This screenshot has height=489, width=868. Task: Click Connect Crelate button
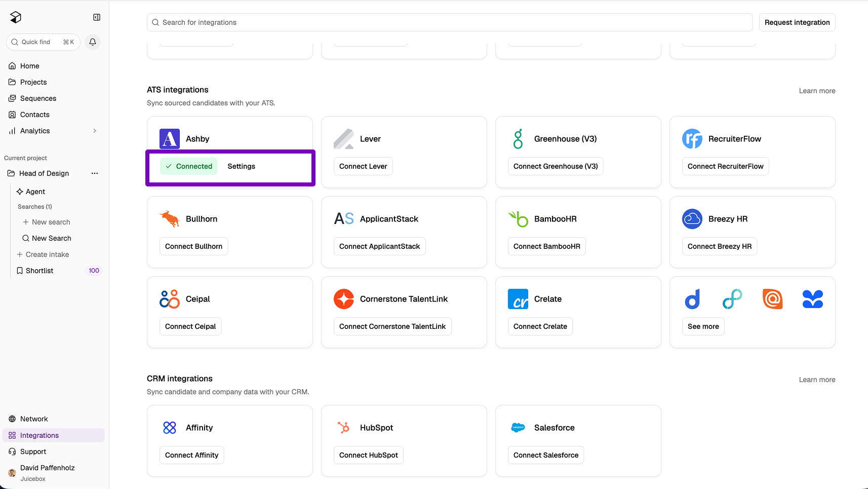[x=540, y=326]
